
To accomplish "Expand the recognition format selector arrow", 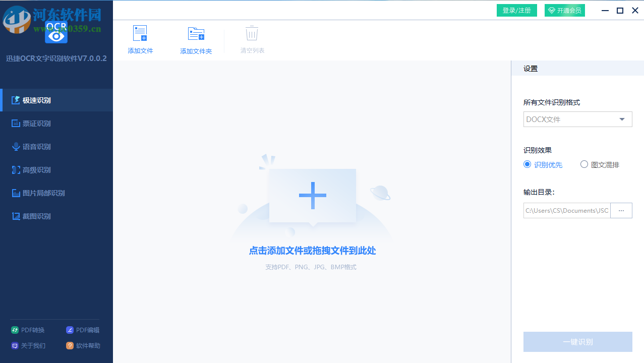I will point(622,119).
